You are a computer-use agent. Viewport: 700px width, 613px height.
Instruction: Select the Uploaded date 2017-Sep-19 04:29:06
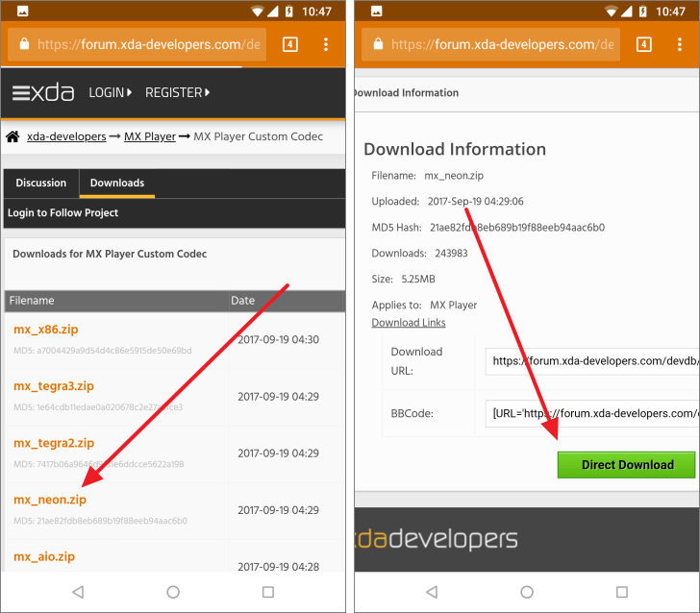(x=475, y=202)
